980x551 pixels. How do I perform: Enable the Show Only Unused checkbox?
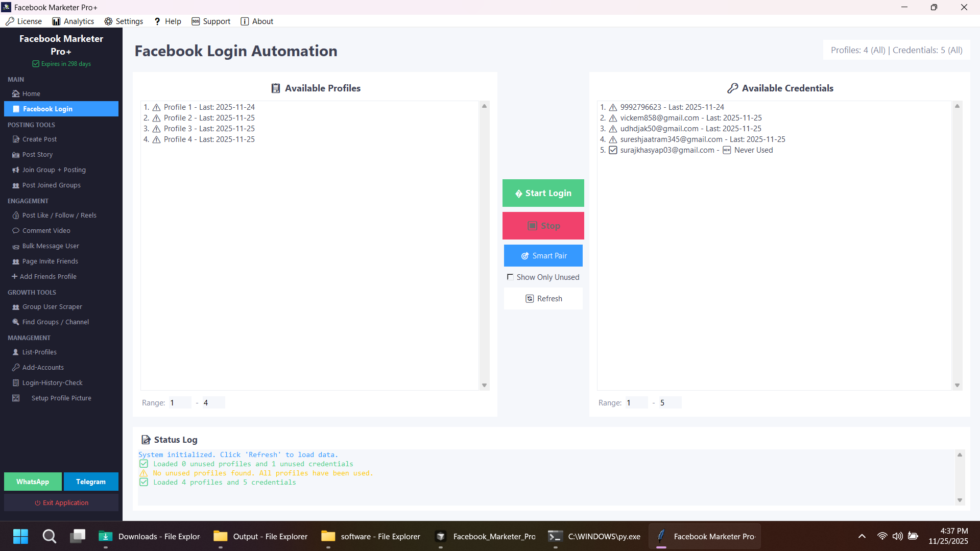click(x=510, y=277)
